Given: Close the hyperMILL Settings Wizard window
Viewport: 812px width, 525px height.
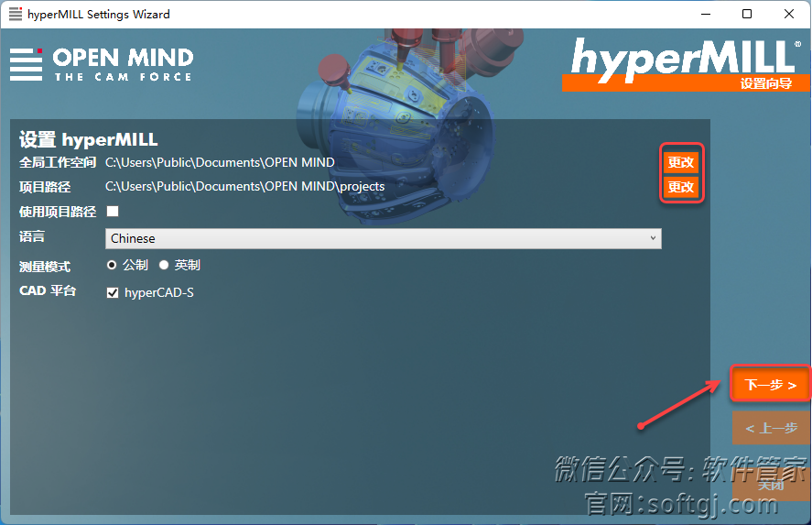Looking at the screenshot, I should [x=789, y=14].
